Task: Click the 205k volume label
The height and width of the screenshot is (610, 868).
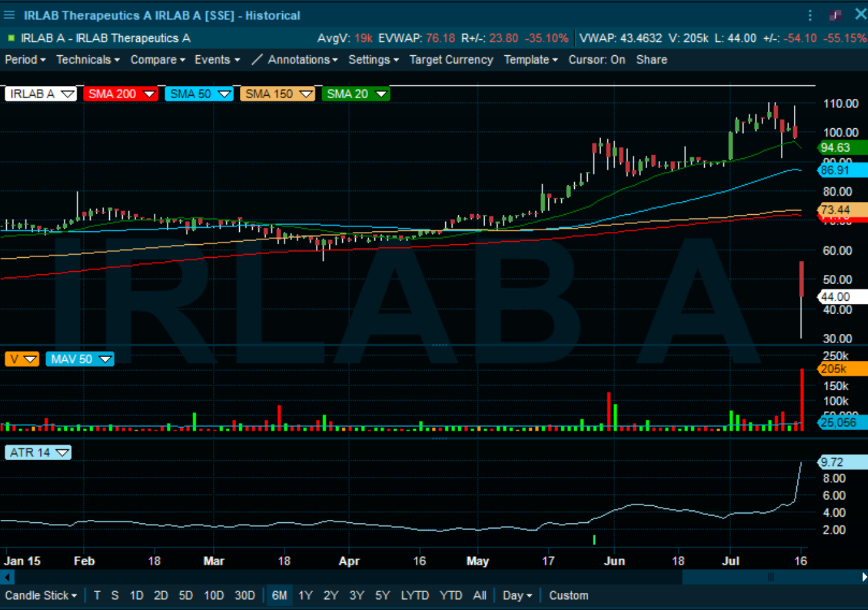Action: pos(843,369)
